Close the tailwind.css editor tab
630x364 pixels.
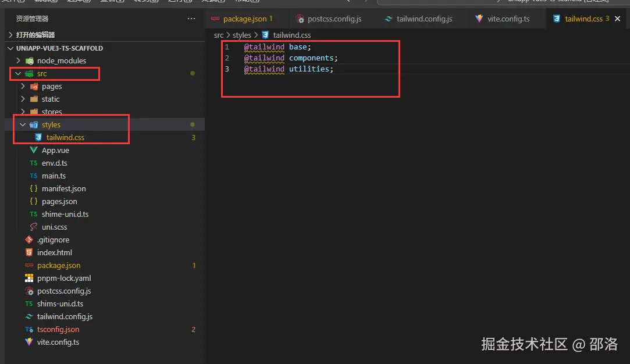[x=618, y=19]
